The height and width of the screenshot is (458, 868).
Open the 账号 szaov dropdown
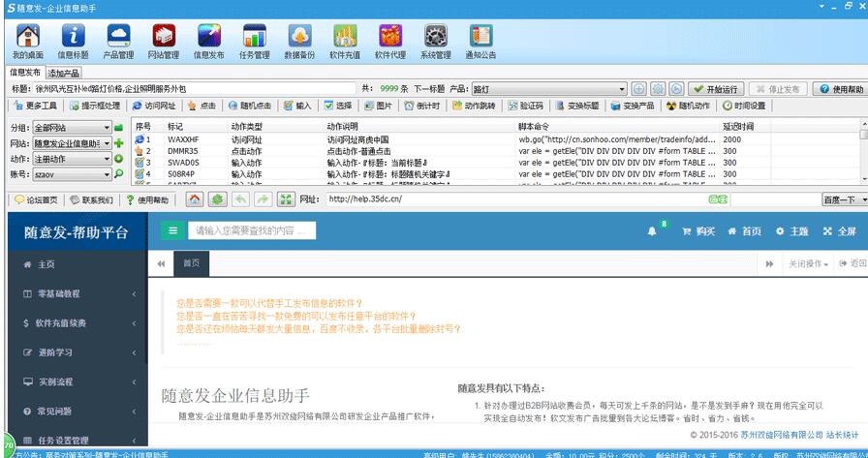(72, 174)
